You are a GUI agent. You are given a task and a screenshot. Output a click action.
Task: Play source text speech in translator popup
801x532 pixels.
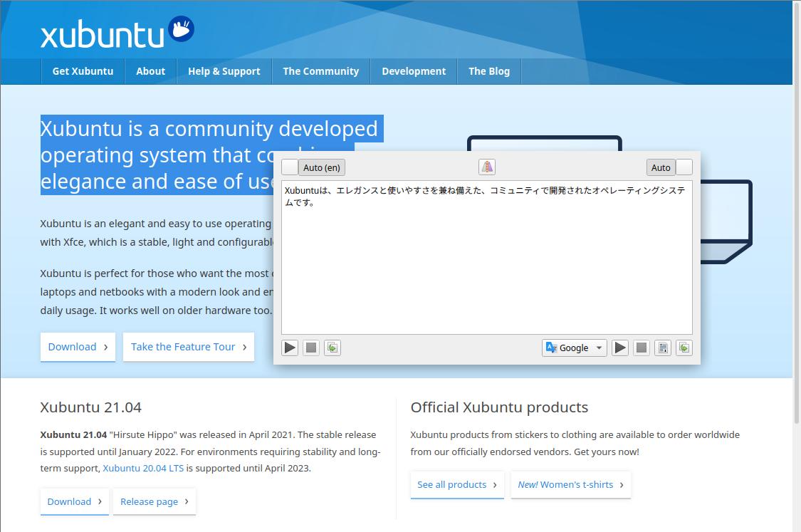(290, 348)
